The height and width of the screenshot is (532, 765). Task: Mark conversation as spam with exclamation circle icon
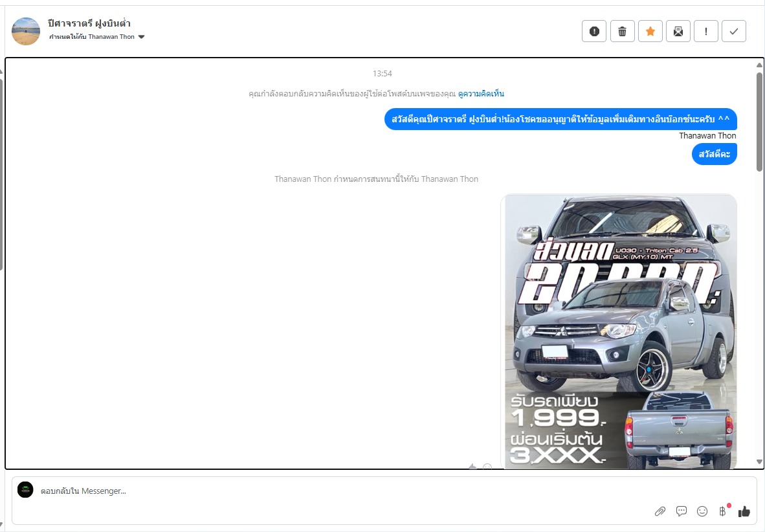(x=593, y=31)
